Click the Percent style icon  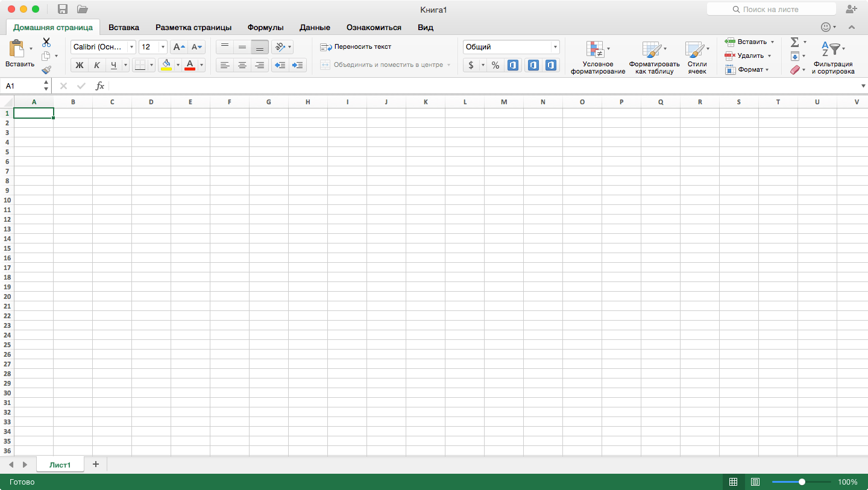[495, 65]
